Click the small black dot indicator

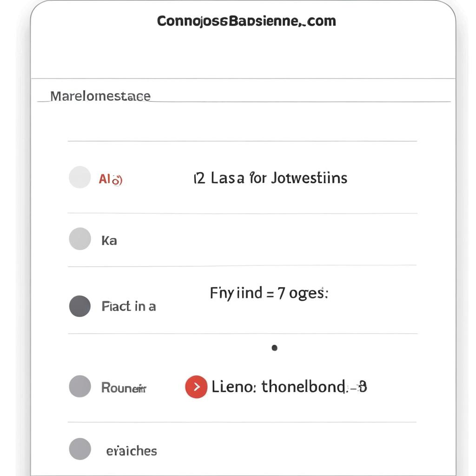[x=274, y=348]
